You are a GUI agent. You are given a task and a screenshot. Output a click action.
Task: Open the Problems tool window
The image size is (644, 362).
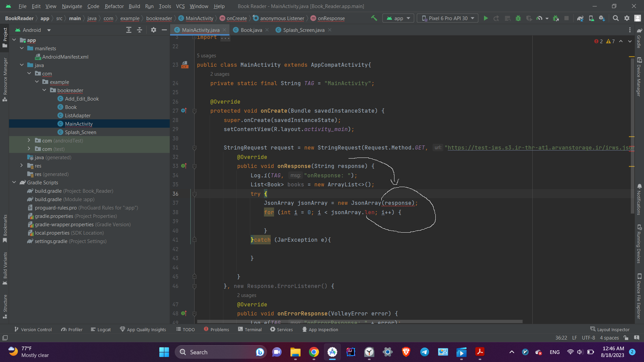pos(216,329)
